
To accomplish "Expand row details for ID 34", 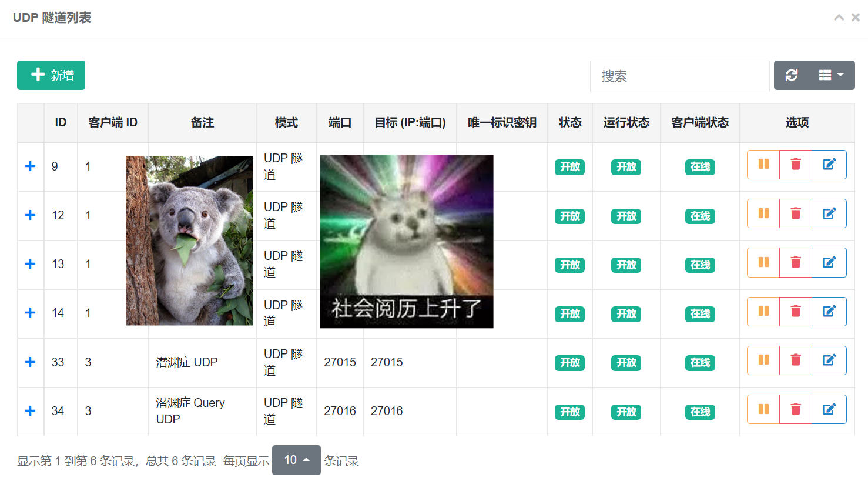I will tap(31, 411).
